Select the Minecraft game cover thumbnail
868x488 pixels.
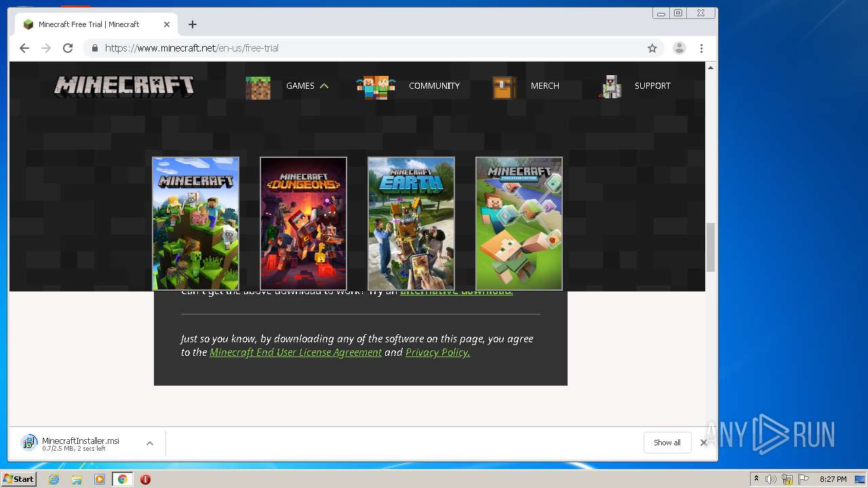pos(195,224)
